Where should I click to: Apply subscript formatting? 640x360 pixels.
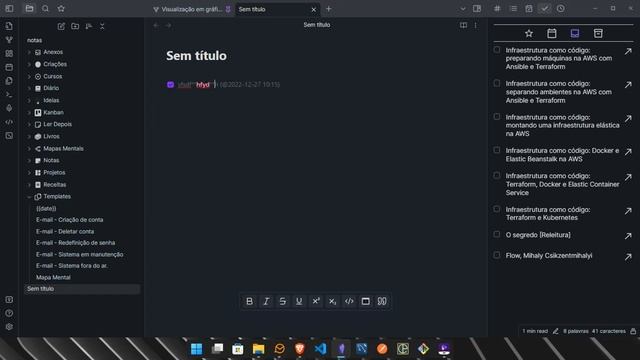point(332,301)
